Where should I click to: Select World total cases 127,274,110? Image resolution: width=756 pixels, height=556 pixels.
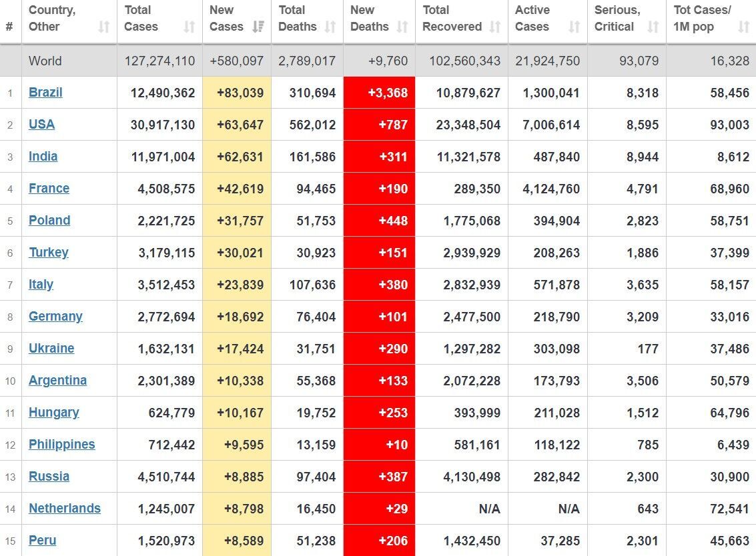[159, 61]
